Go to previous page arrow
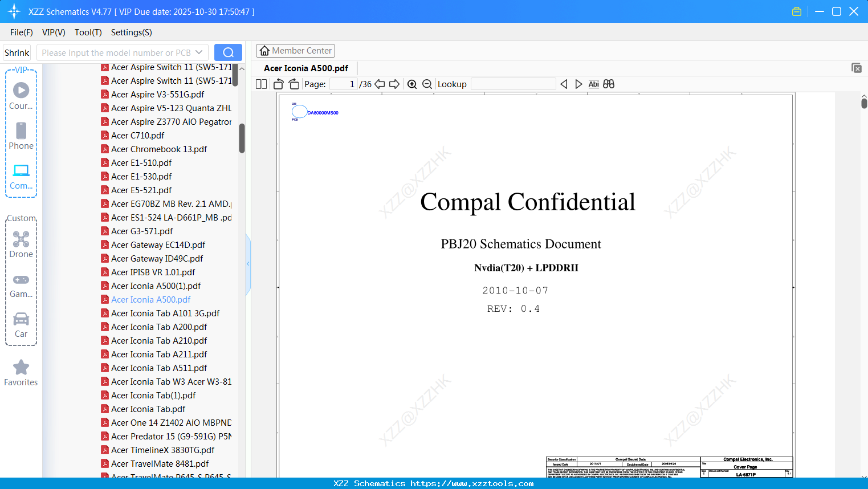Viewport: 868px width, 489px height. pos(380,84)
